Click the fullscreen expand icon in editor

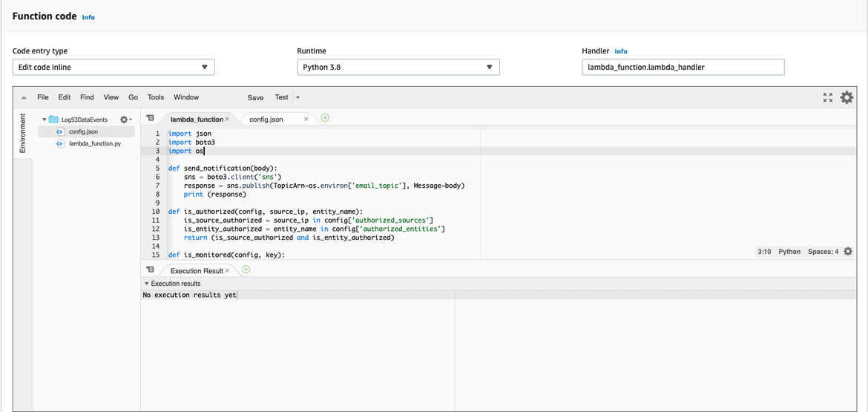(828, 97)
